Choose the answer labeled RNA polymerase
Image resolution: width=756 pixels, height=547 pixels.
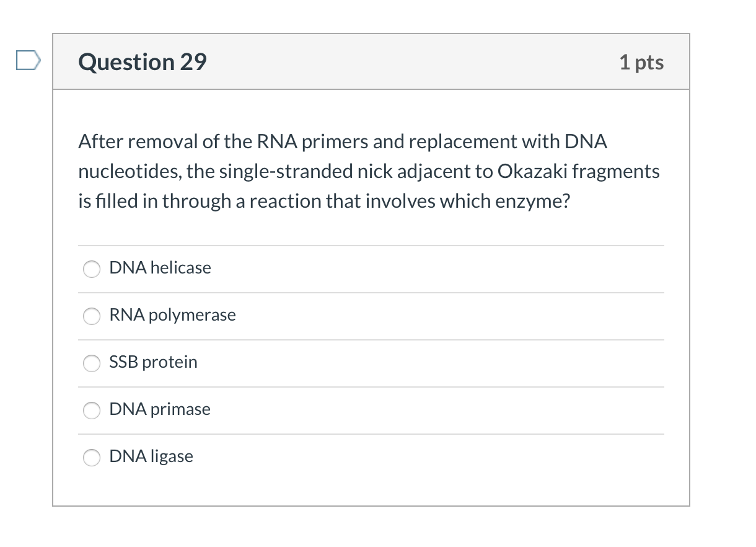pyautogui.click(x=172, y=315)
